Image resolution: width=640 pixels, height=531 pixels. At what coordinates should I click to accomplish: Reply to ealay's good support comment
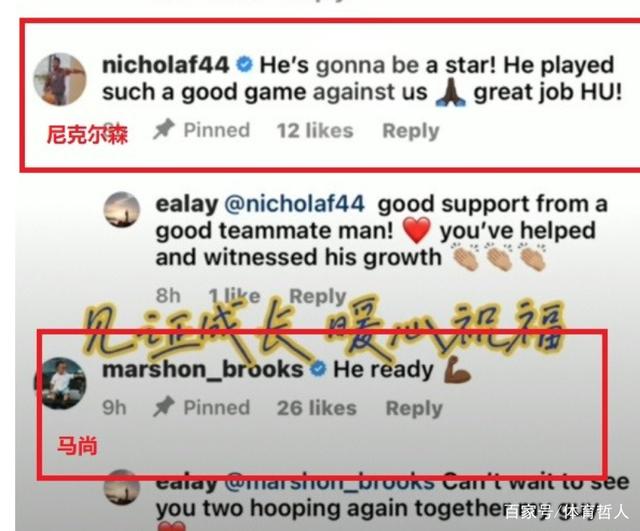click(318, 295)
